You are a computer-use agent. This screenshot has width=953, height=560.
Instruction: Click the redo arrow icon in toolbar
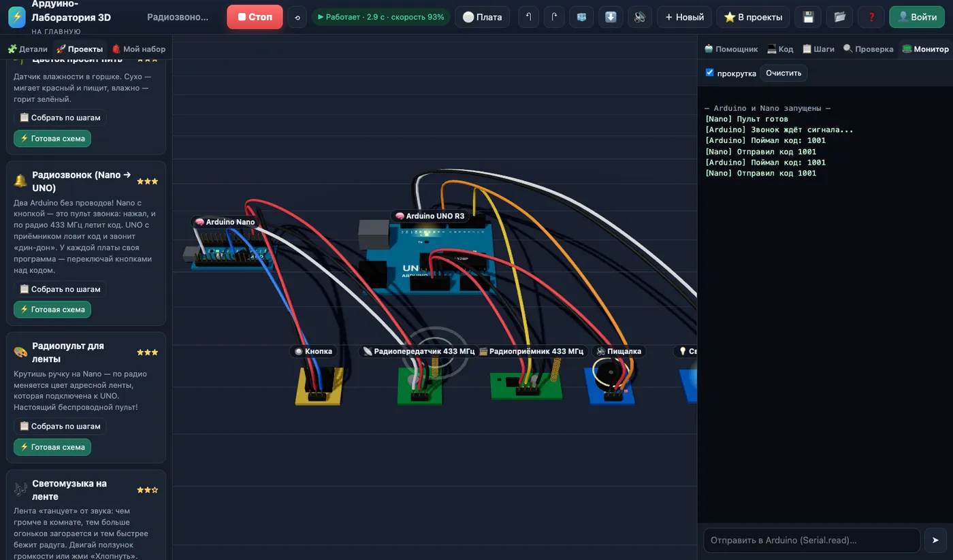click(x=554, y=17)
